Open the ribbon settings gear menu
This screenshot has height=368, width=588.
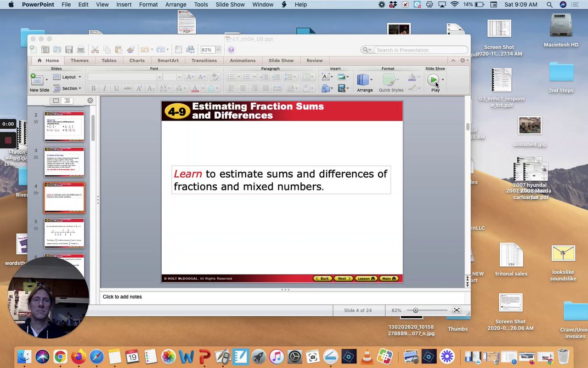(x=464, y=60)
